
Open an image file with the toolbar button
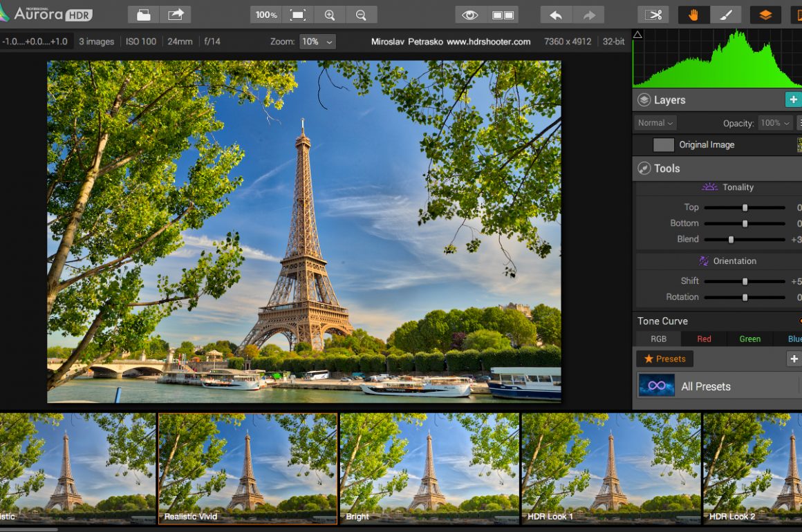144,15
